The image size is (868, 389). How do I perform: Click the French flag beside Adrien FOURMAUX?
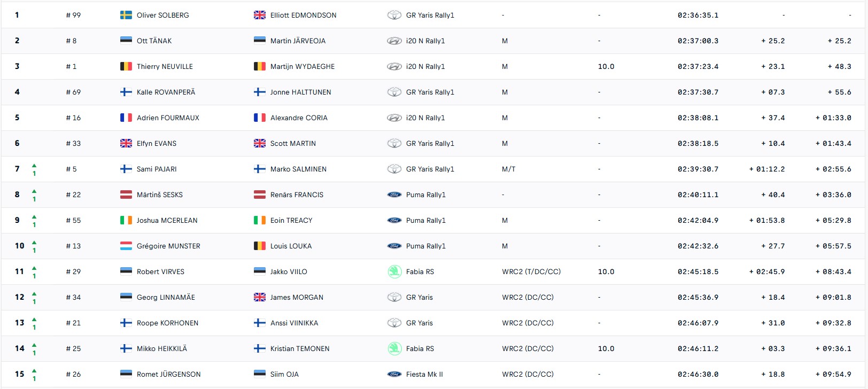[126, 118]
